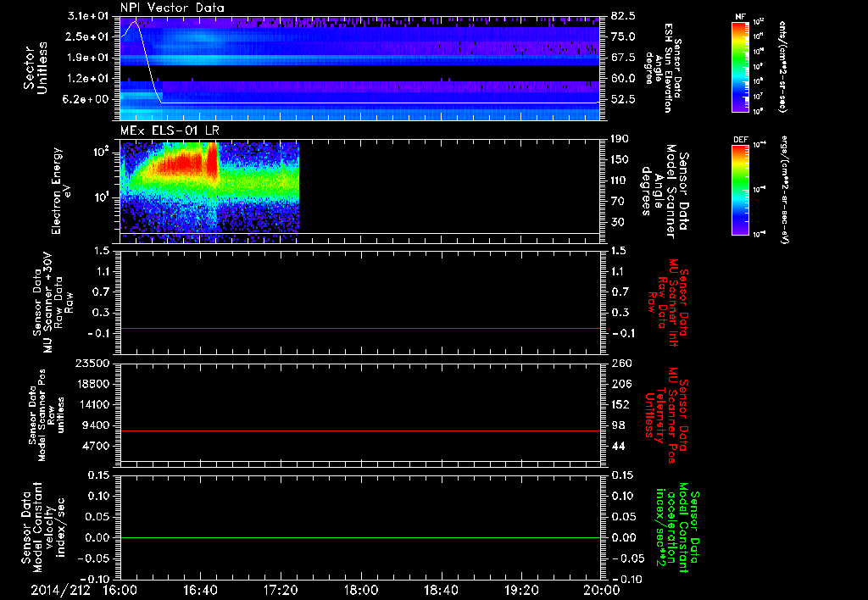The height and width of the screenshot is (600, 868).
Task: Click the 16:40 time axis label
Action: pos(200,590)
